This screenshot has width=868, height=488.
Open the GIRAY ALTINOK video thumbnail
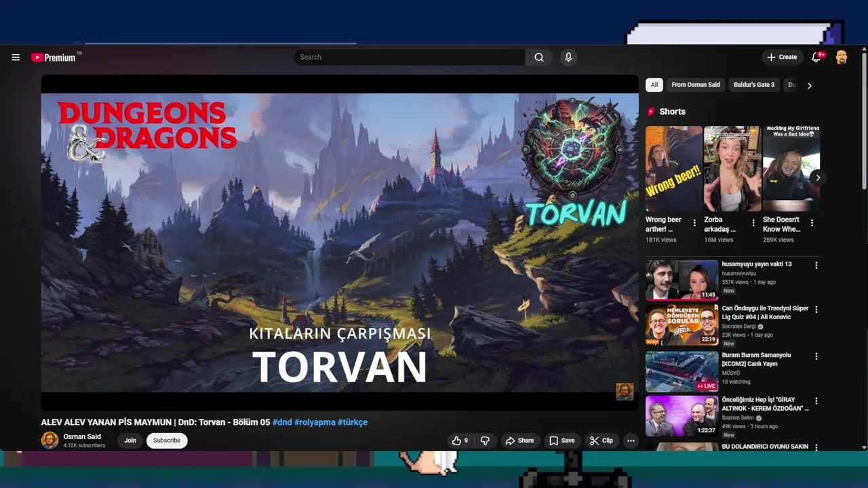tap(682, 416)
